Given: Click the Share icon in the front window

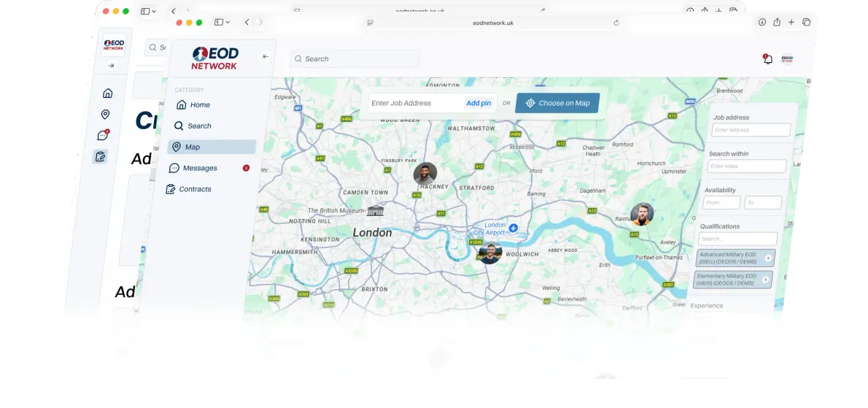Looking at the screenshot, I should (x=777, y=22).
